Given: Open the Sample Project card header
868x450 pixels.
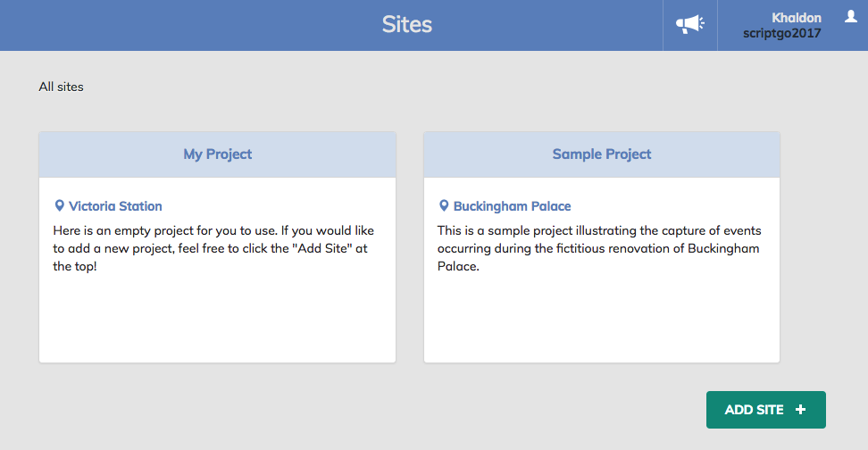Looking at the screenshot, I should pos(602,154).
